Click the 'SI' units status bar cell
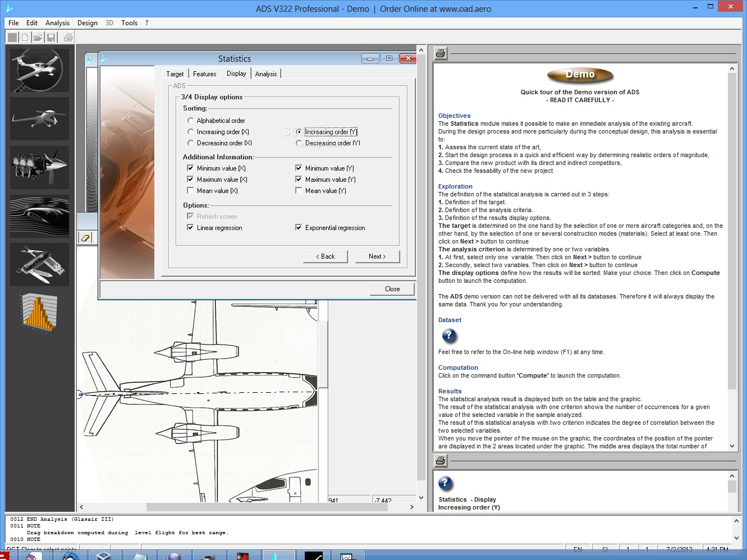The width and height of the screenshot is (747, 560). pos(605,549)
